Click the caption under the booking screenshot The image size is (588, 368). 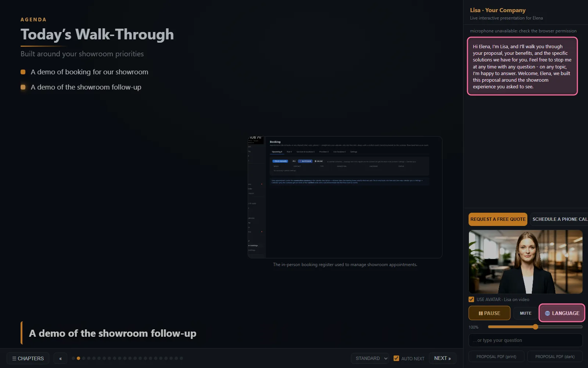(345, 265)
